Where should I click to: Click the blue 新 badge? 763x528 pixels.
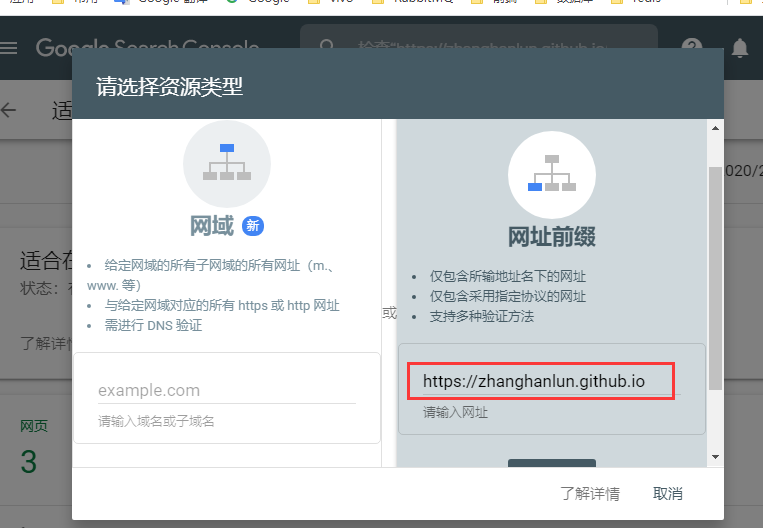point(253,226)
